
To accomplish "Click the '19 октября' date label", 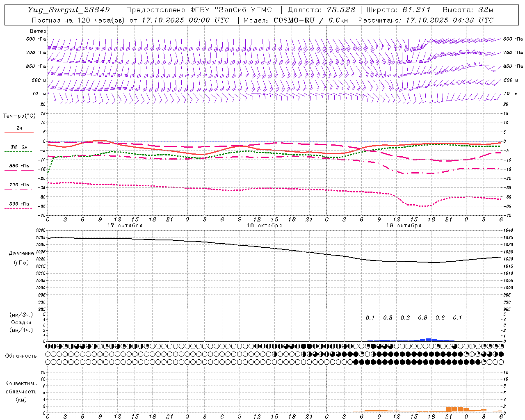I will point(404,226).
